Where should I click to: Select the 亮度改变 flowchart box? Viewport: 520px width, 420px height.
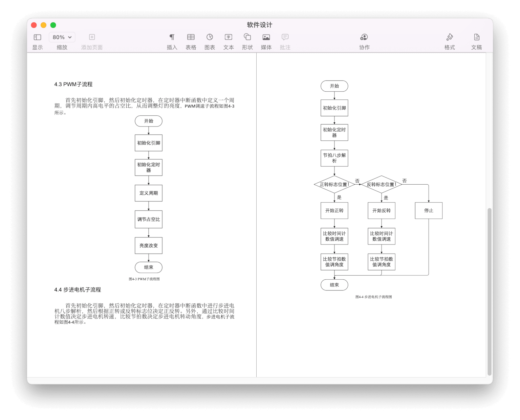(x=149, y=246)
